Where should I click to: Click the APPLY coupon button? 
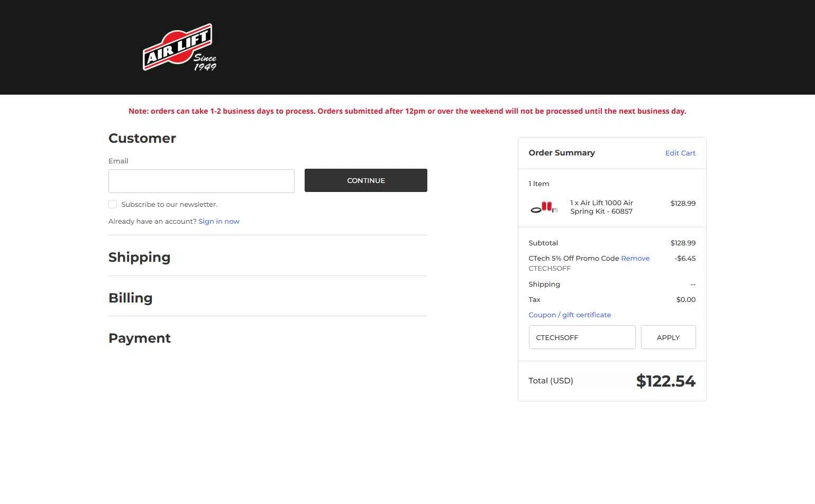pyautogui.click(x=669, y=337)
